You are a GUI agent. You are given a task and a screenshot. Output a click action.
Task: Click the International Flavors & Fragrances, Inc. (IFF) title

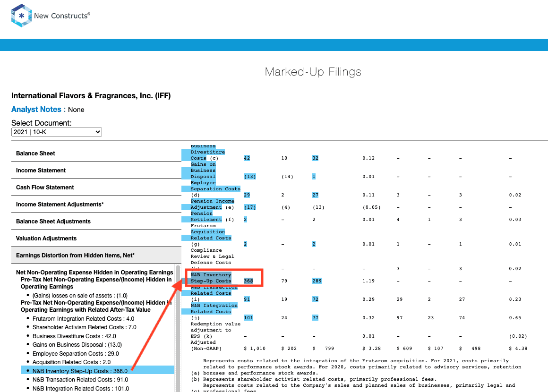(x=91, y=96)
